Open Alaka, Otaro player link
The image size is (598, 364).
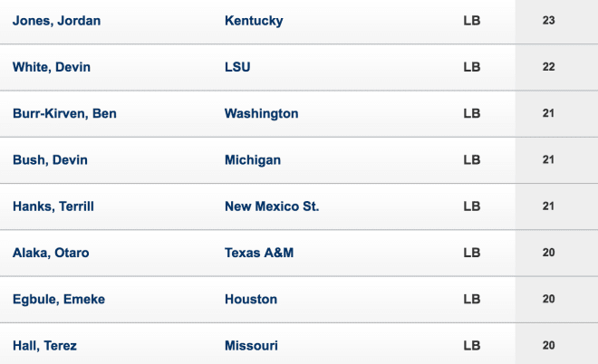[51, 254]
